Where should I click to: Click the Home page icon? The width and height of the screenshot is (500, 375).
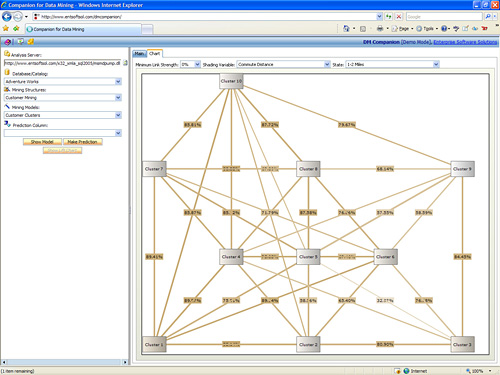(346, 29)
